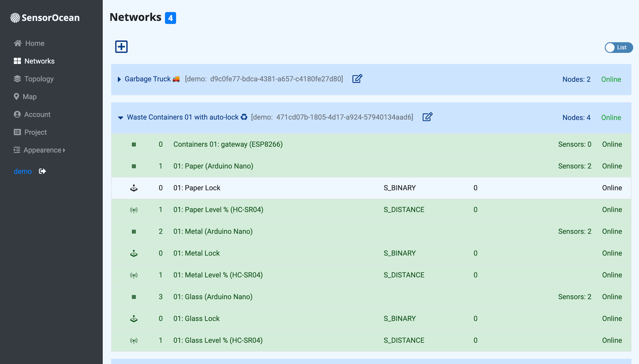The height and width of the screenshot is (364, 639).
Task: Open the 01: Metal (Arduino Nano) node
Action: (x=213, y=231)
